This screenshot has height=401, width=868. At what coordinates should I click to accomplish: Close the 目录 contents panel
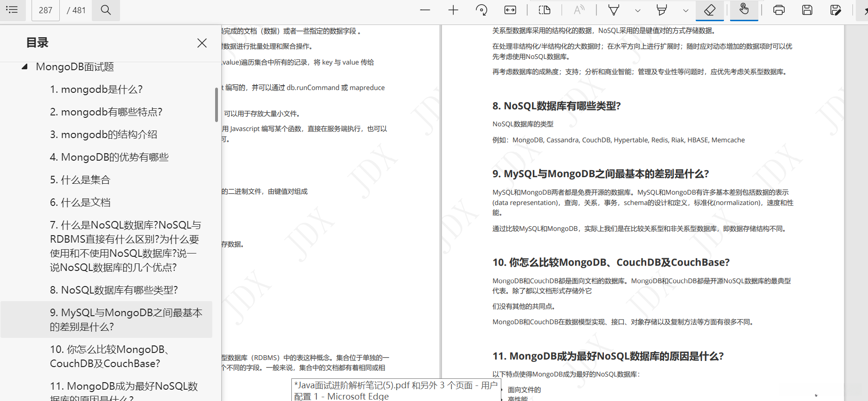202,43
